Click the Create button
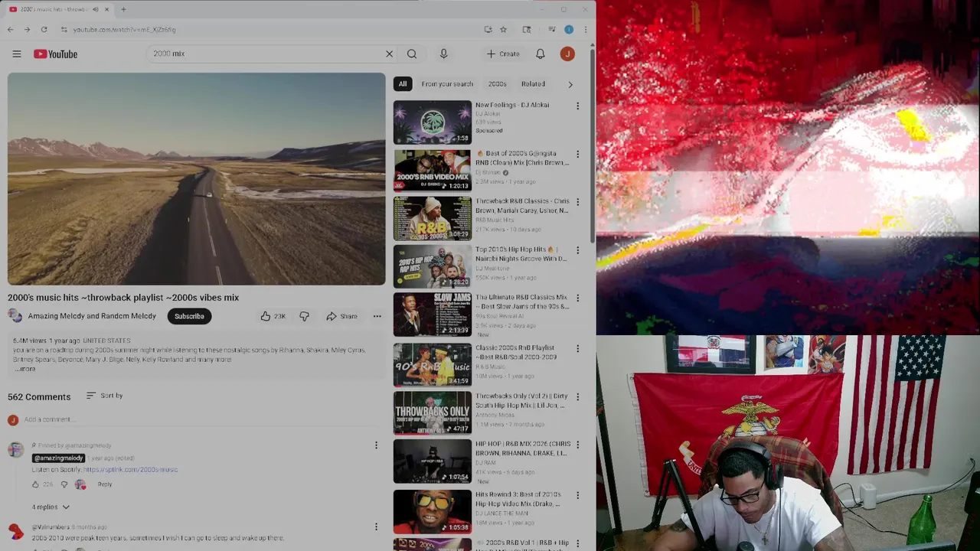 coord(504,54)
